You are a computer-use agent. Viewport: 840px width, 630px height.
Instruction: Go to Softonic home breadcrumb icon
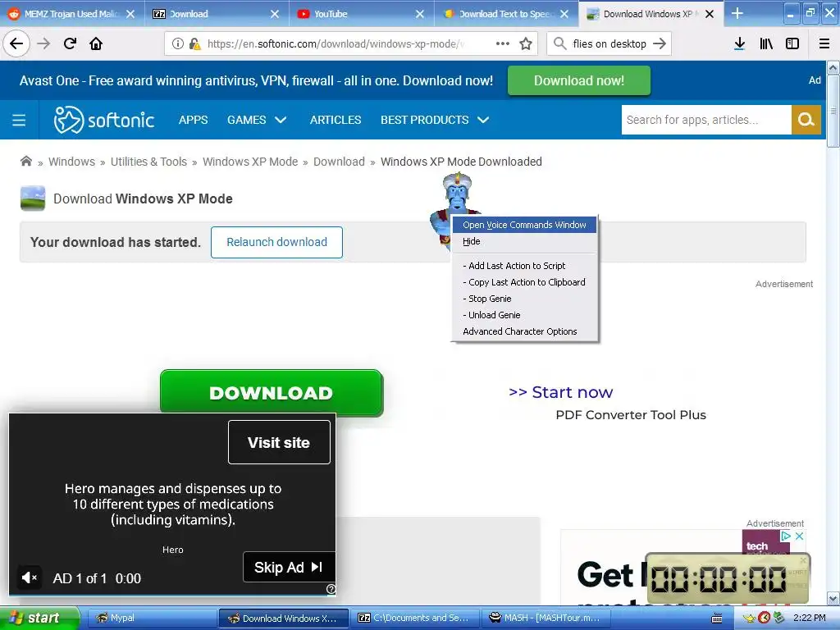click(x=25, y=162)
